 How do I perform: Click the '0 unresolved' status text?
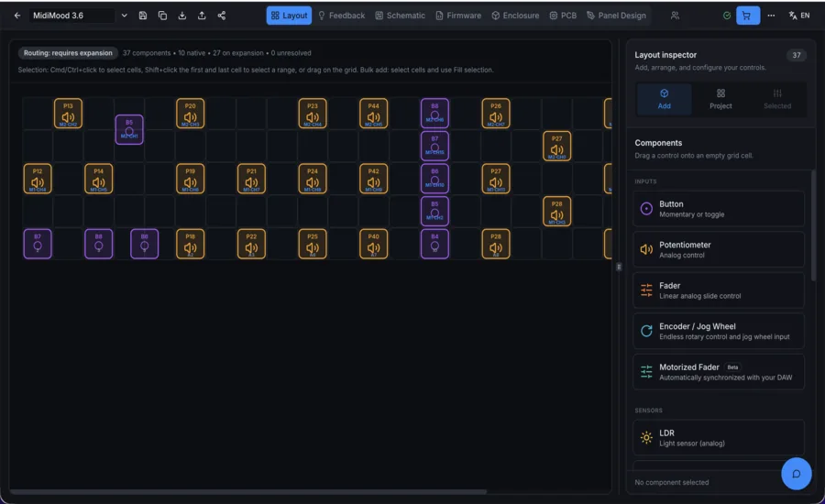(291, 53)
